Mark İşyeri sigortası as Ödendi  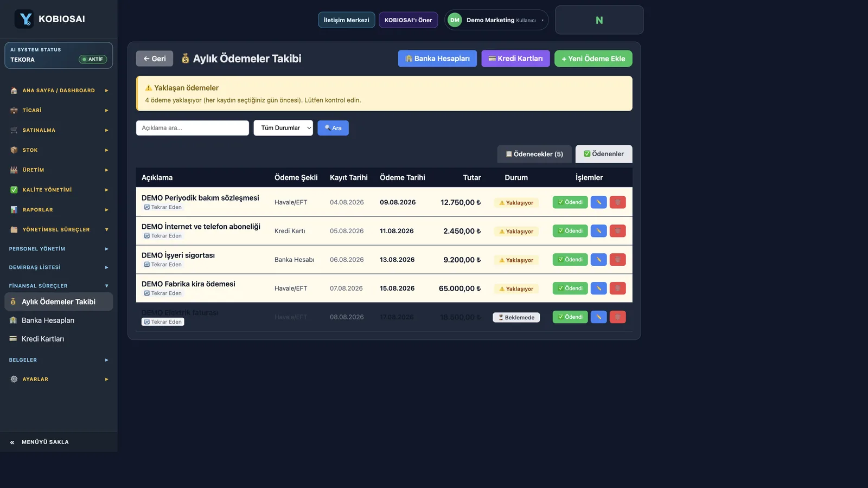pos(570,260)
